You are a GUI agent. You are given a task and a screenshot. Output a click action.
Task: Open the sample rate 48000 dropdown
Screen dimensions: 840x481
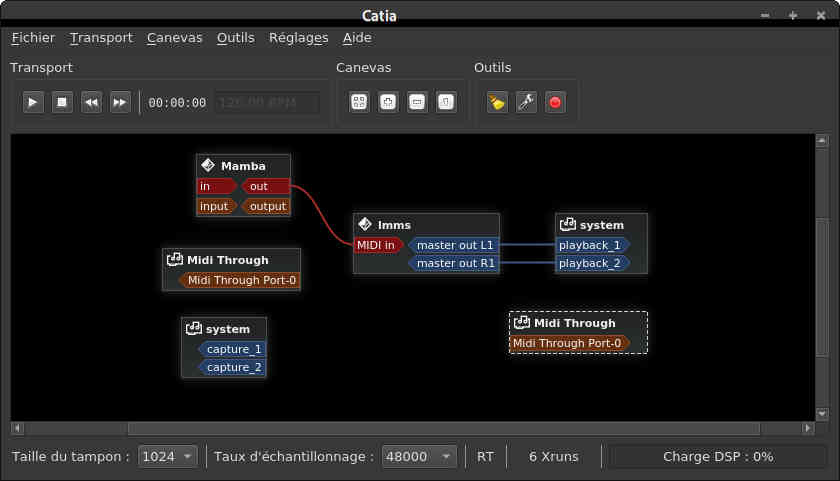click(x=419, y=457)
